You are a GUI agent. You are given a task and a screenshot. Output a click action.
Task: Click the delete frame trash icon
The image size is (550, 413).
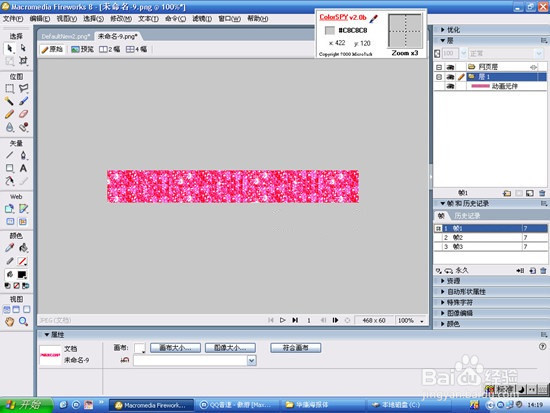pos(543,271)
